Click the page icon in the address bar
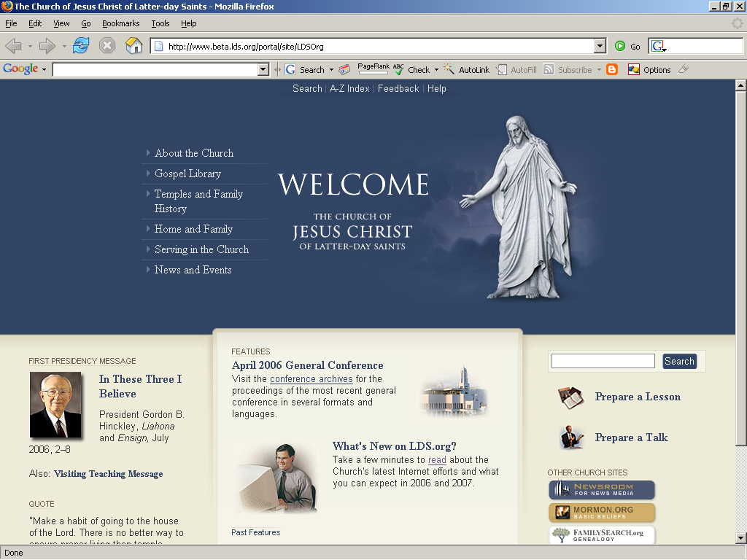747x560 pixels. coord(159,46)
